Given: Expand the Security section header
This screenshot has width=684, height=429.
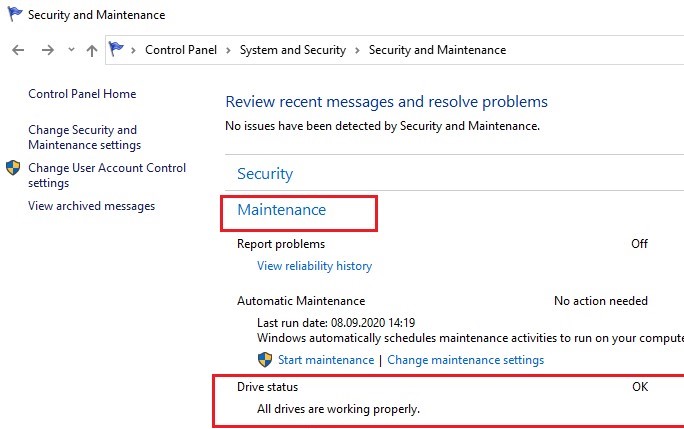Looking at the screenshot, I should coord(265,174).
